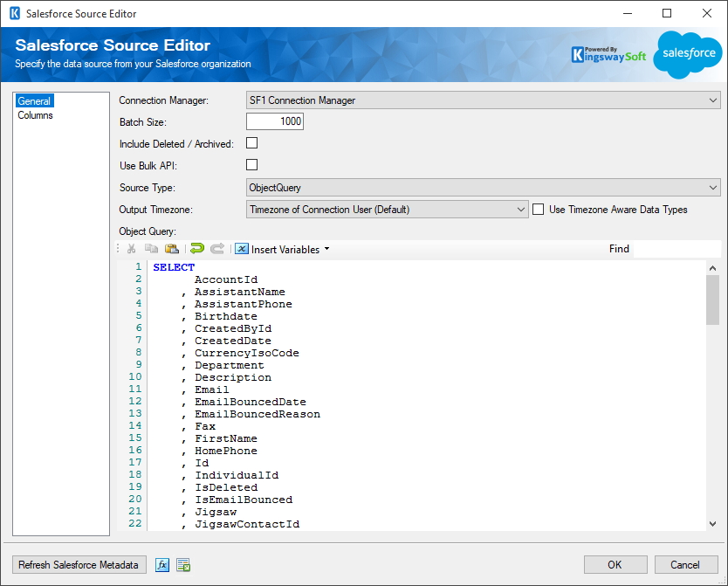728x586 pixels.
Task: Click the Copy icon in query toolbar
Action: coord(151,249)
